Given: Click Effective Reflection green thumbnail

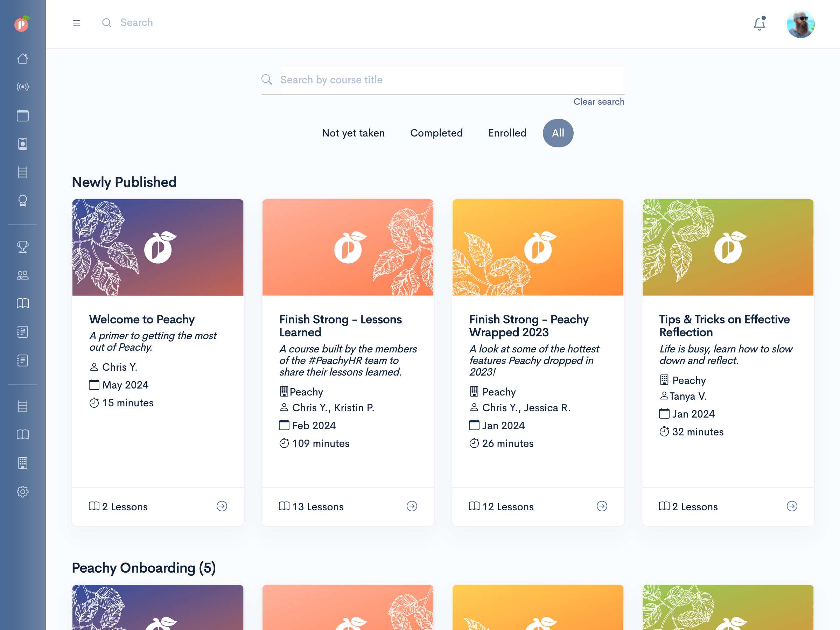Looking at the screenshot, I should (x=728, y=247).
